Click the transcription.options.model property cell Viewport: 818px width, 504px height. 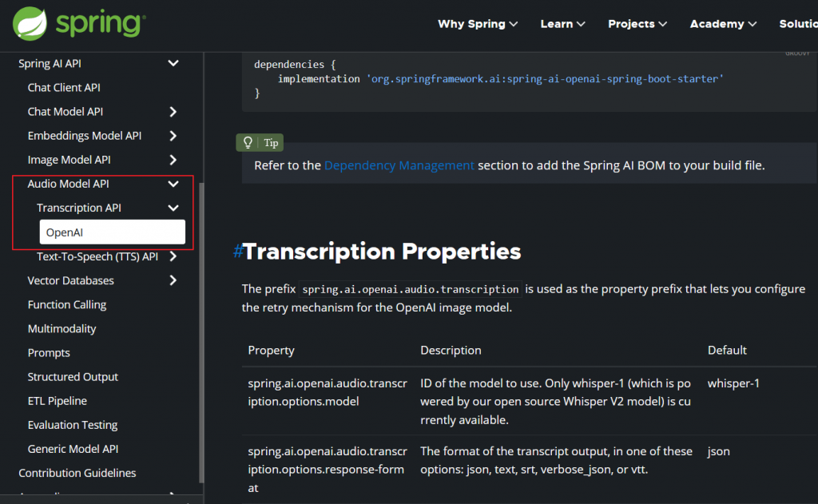328,392
